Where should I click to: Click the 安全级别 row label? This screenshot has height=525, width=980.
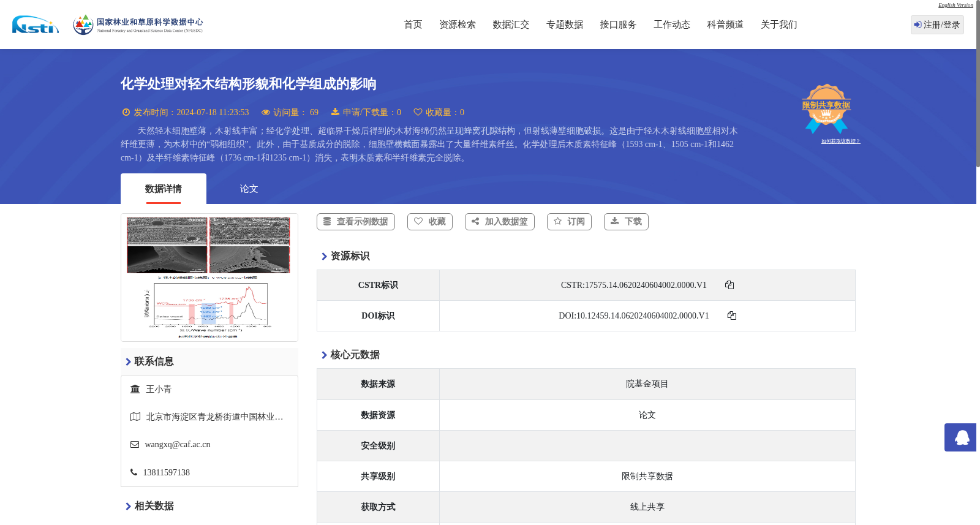tap(378, 445)
